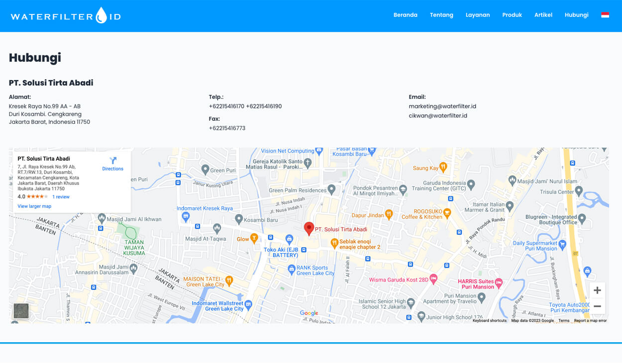Click the Daily Supermarket Puri Mansion marker

pyautogui.click(x=562, y=244)
